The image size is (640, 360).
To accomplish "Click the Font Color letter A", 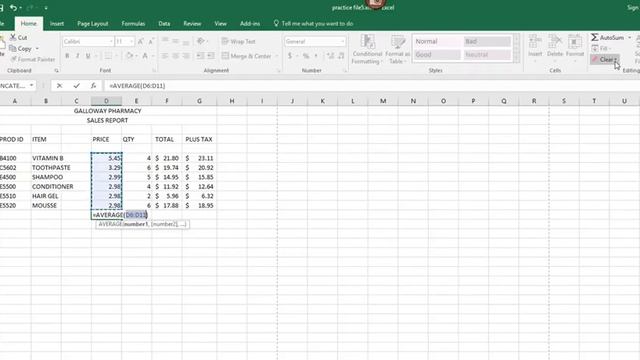I will 145,56.
